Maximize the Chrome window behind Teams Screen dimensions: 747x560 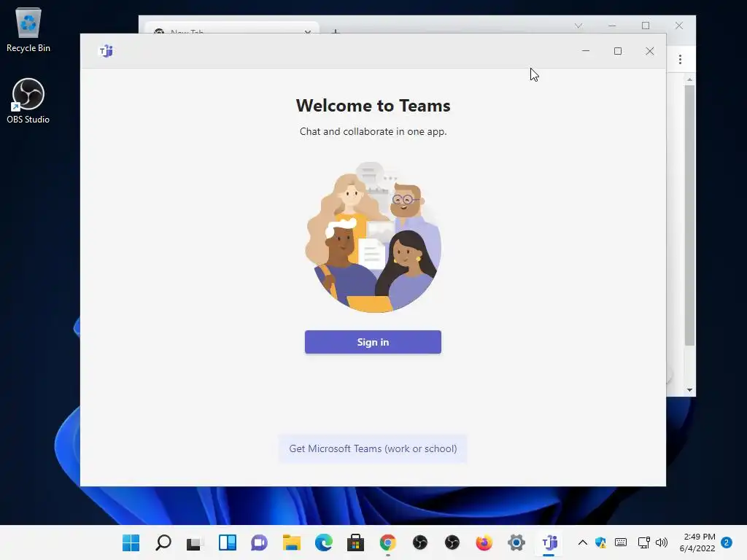646,26
